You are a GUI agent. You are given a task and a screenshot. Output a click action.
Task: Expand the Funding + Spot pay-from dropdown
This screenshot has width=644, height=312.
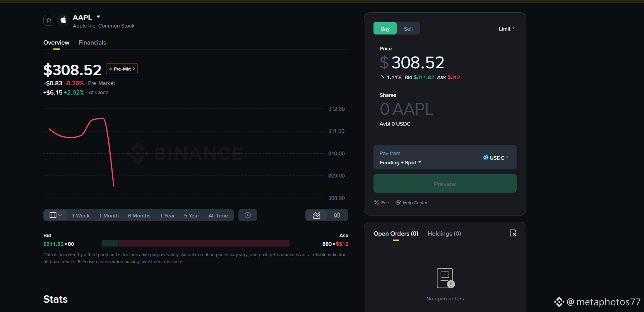401,163
